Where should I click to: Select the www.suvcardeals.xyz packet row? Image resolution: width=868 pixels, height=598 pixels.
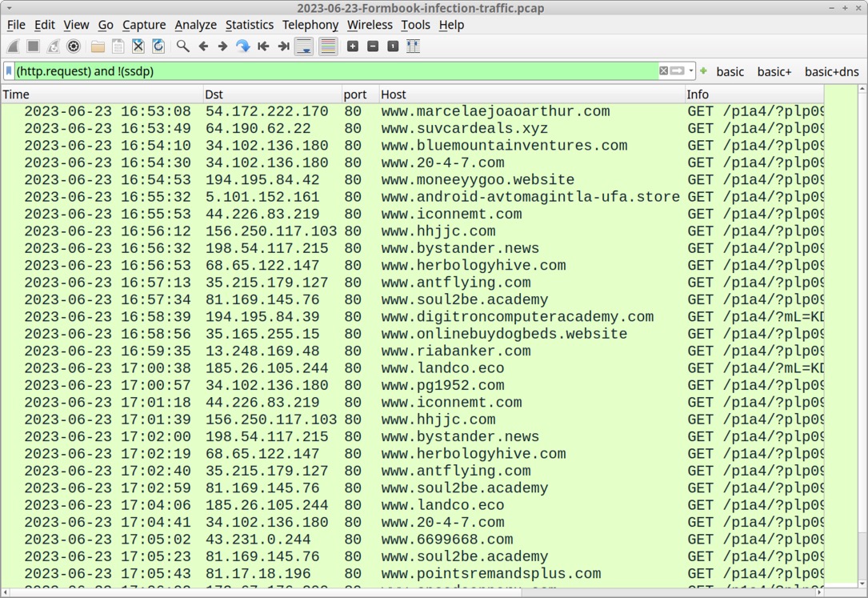pyautogui.click(x=413, y=128)
